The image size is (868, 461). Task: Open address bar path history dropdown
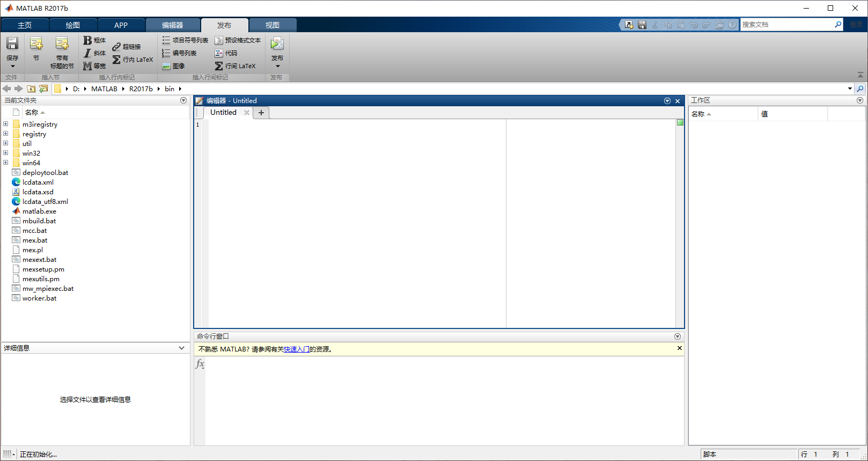tap(850, 89)
